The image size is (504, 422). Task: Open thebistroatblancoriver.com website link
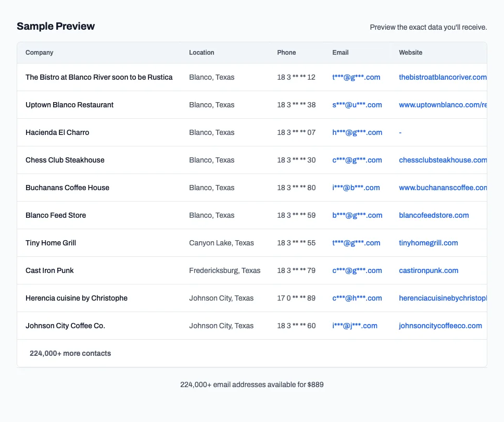(x=443, y=77)
